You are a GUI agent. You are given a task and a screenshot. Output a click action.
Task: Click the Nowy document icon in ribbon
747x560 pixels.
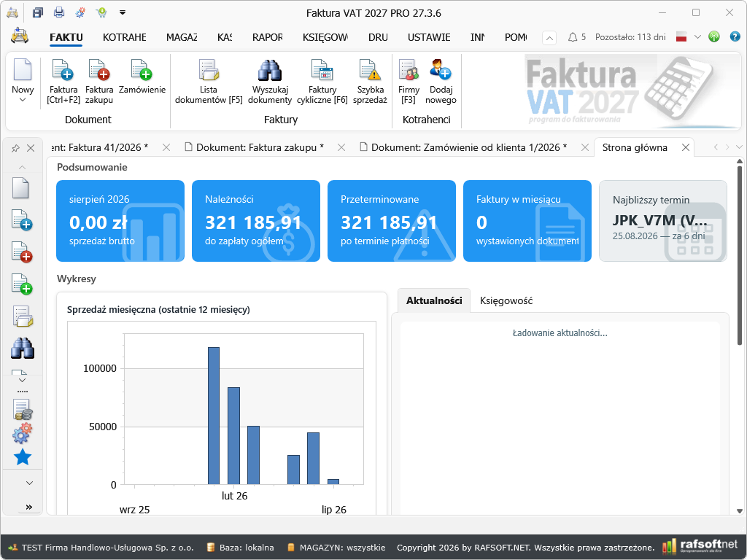(x=23, y=70)
